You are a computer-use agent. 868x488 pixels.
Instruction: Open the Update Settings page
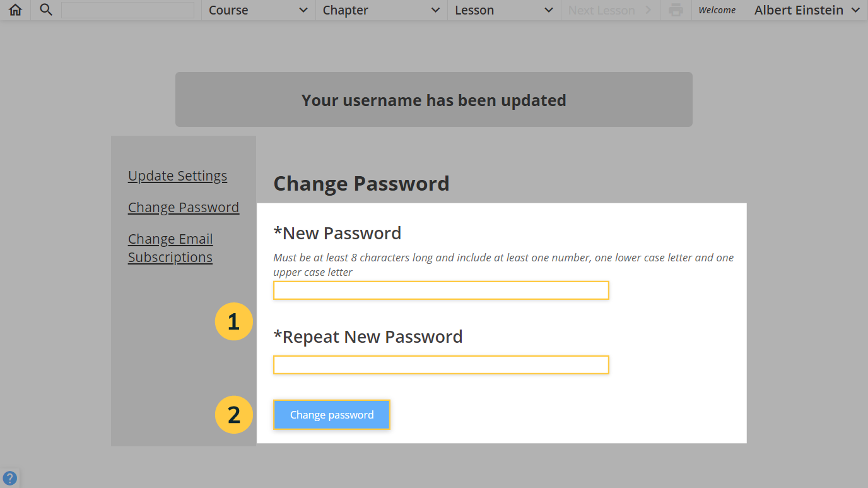[x=177, y=176]
